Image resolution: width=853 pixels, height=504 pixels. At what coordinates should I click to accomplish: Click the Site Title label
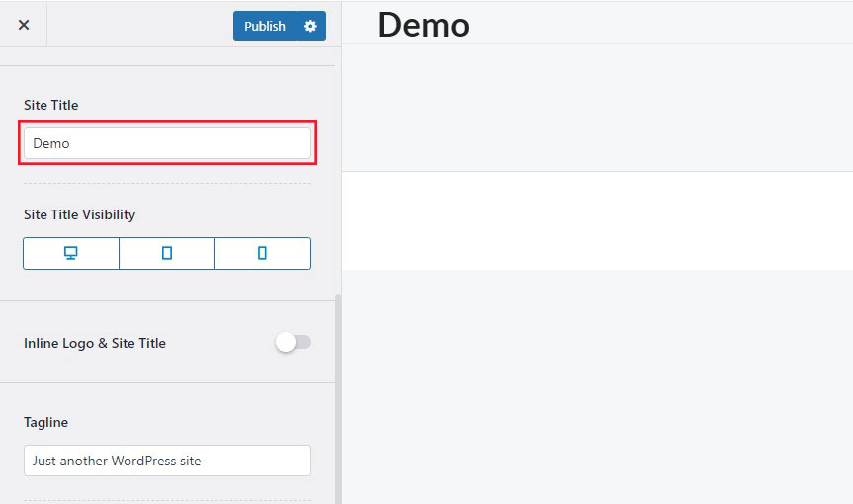click(51, 105)
